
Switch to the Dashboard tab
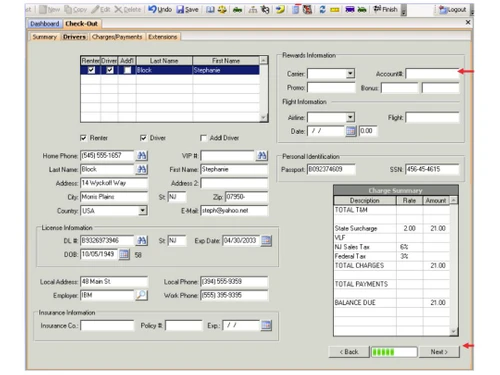pos(45,24)
